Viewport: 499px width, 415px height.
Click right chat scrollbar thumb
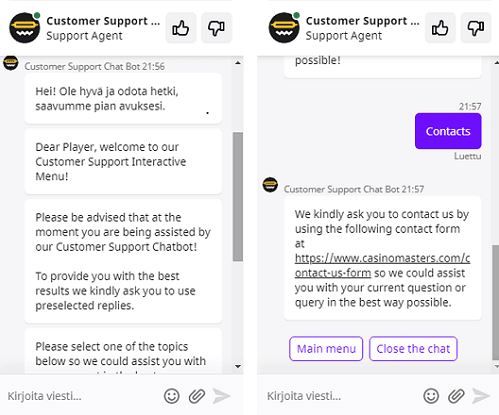point(496,303)
